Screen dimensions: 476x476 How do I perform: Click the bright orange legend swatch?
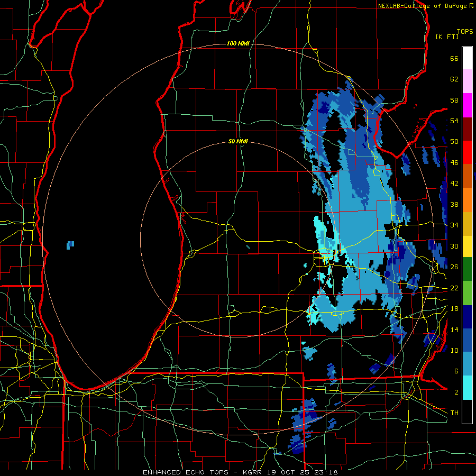click(x=467, y=200)
